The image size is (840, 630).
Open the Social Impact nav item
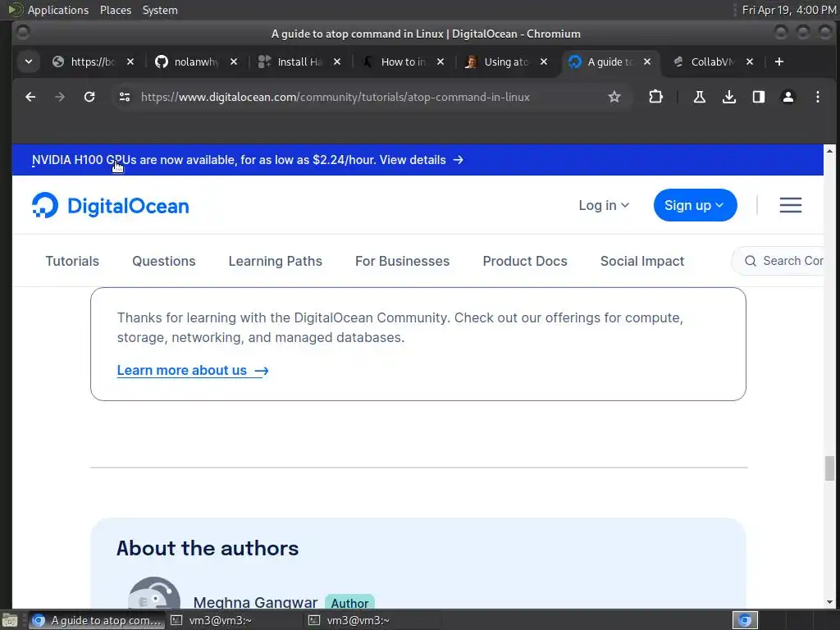pos(642,261)
